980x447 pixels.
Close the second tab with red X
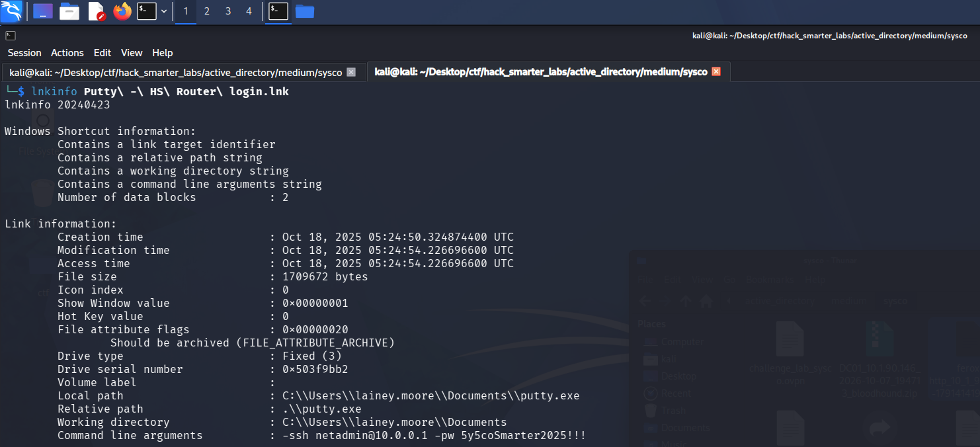(716, 71)
